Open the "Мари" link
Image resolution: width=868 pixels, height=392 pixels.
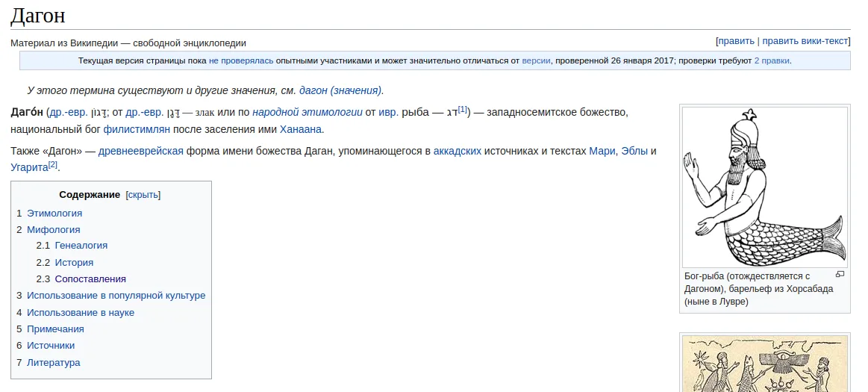coord(602,151)
